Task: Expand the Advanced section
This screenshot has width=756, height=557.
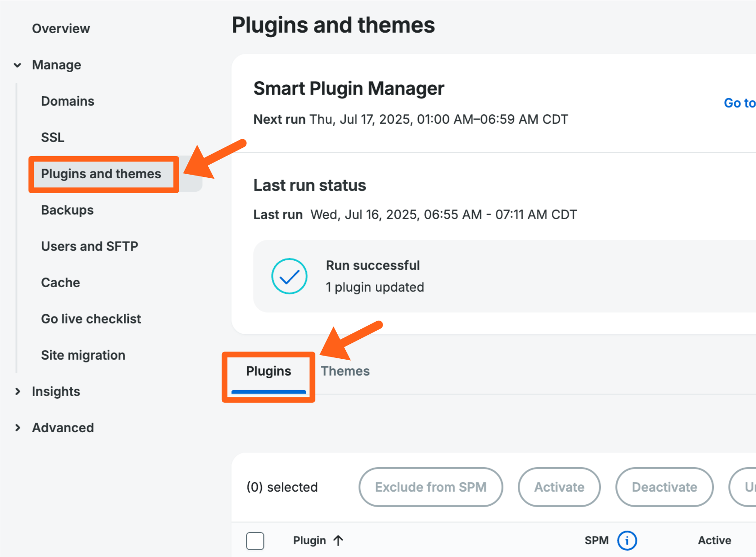Action: [x=18, y=428]
